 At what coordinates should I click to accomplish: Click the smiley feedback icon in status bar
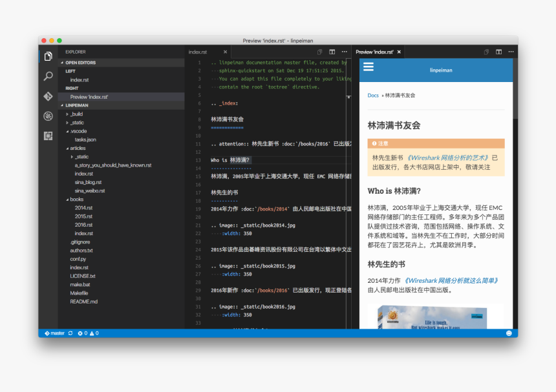[509, 333]
